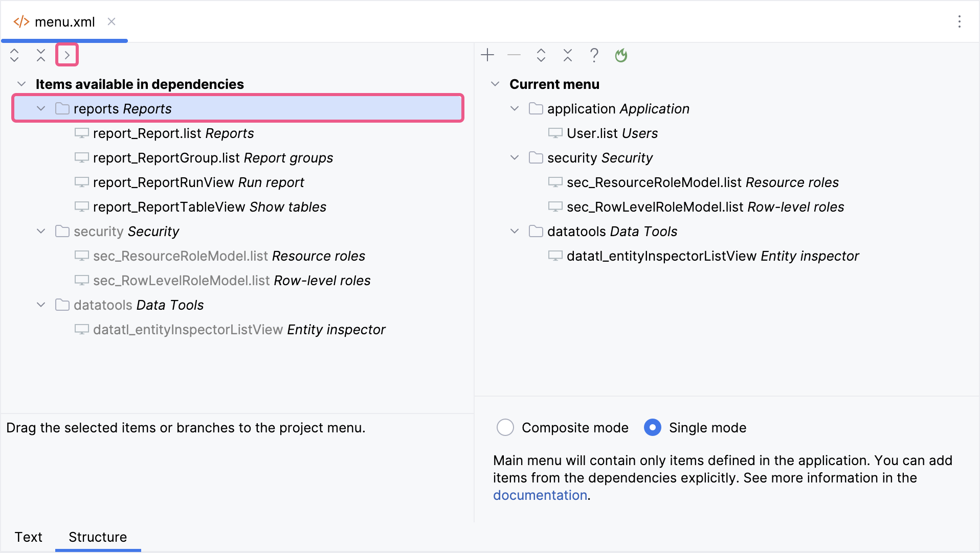Open the documentation link
Viewport: 980px width, 553px height.
click(x=540, y=495)
